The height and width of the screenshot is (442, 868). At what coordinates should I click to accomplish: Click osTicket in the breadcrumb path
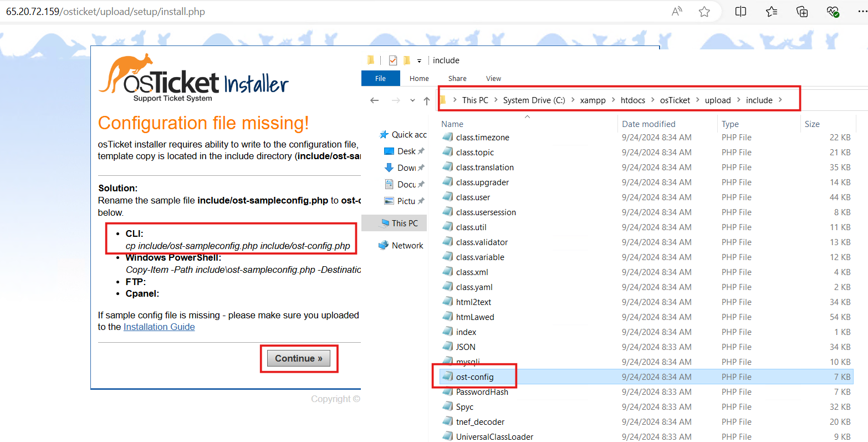pyautogui.click(x=675, y=100)
